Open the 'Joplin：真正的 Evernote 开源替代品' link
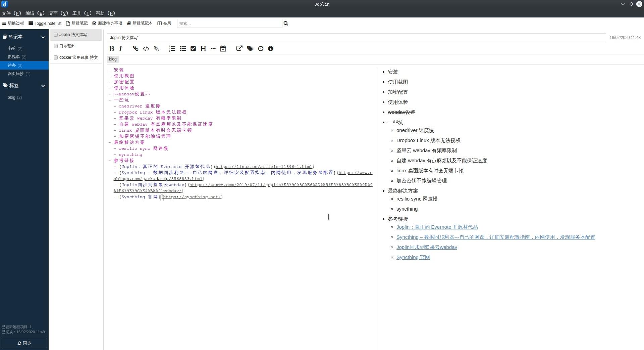 pyautogui.click(x=437, y=227)
